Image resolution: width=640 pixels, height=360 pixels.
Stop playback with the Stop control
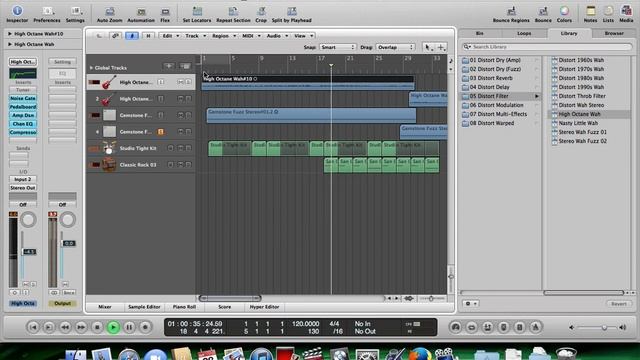coord(97,327)
